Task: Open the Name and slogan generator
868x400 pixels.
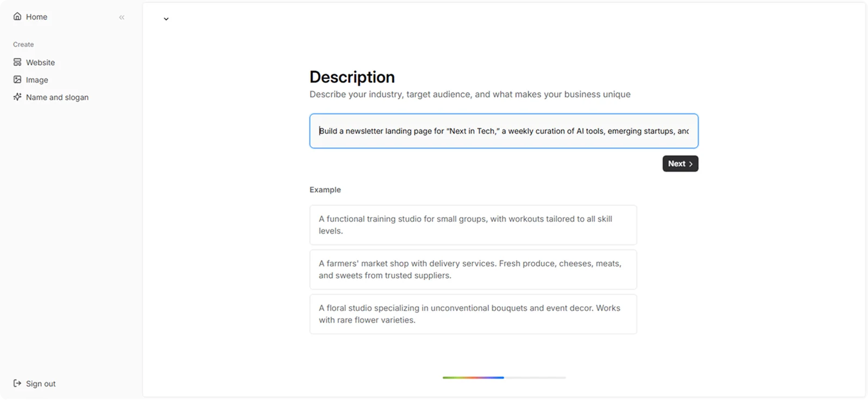Action: pos(51,97)
